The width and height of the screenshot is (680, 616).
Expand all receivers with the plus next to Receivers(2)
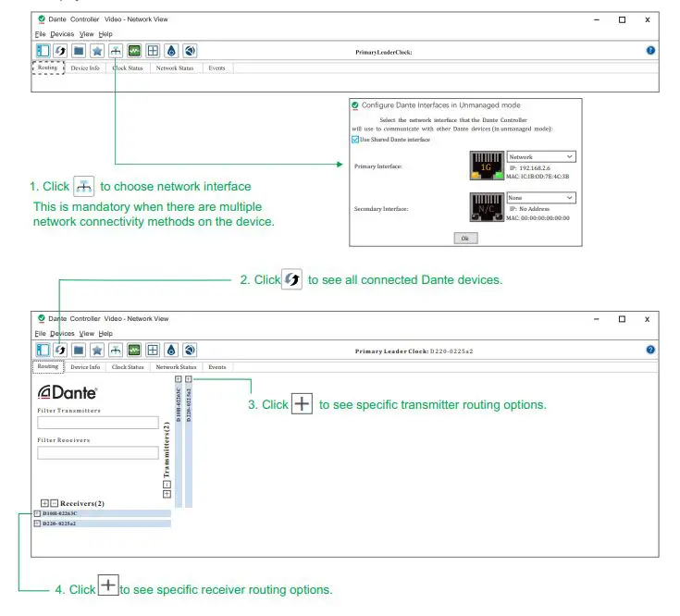pyautogui.click(x=44, y=503)
